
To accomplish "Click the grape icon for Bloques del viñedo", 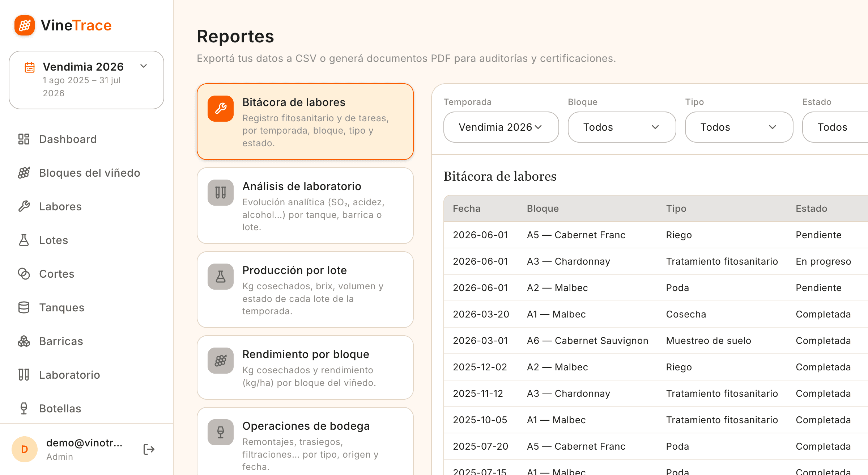I will pyautogui.click(x=24, y=173).
